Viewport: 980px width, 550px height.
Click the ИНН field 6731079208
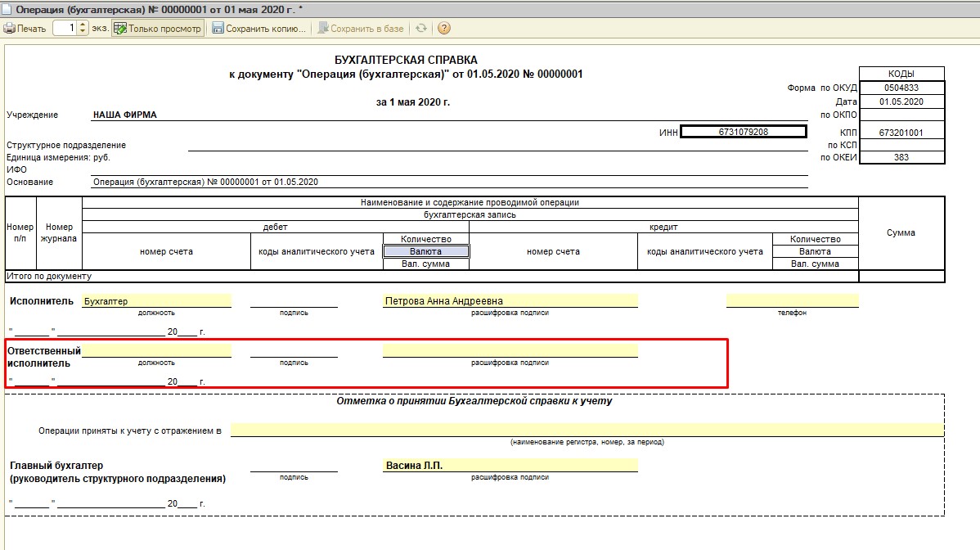[743, 132]
